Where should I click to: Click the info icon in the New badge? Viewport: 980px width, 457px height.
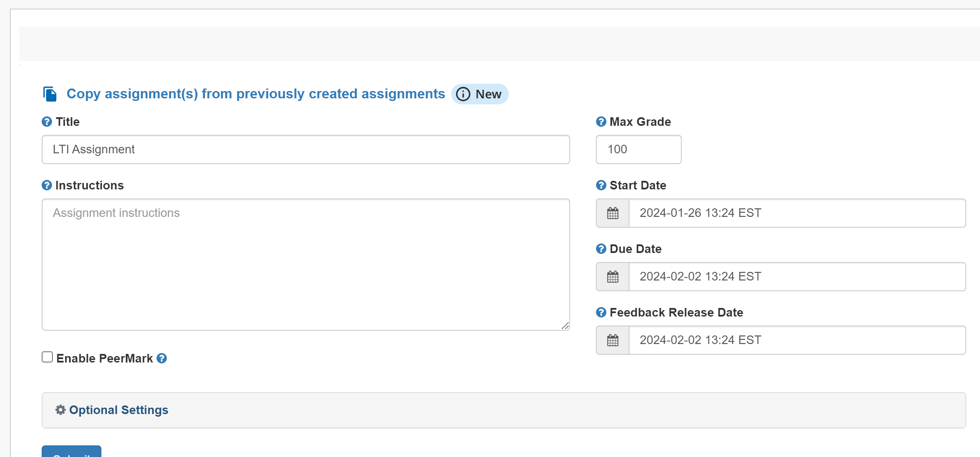tap(463, 94)
